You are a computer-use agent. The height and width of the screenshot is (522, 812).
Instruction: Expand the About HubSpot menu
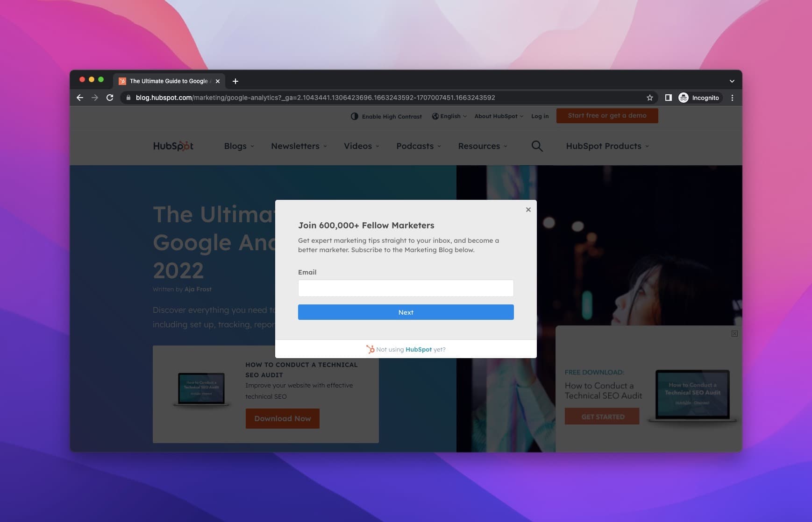coord(499,116)
